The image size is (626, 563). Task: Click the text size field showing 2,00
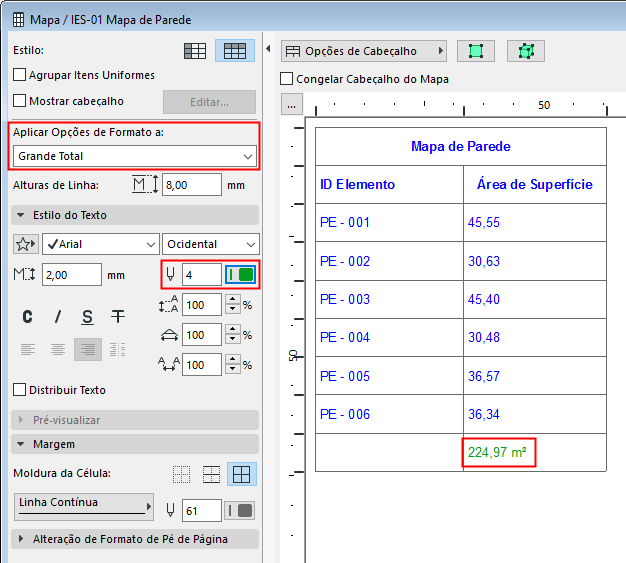click(x=72, y=275)
